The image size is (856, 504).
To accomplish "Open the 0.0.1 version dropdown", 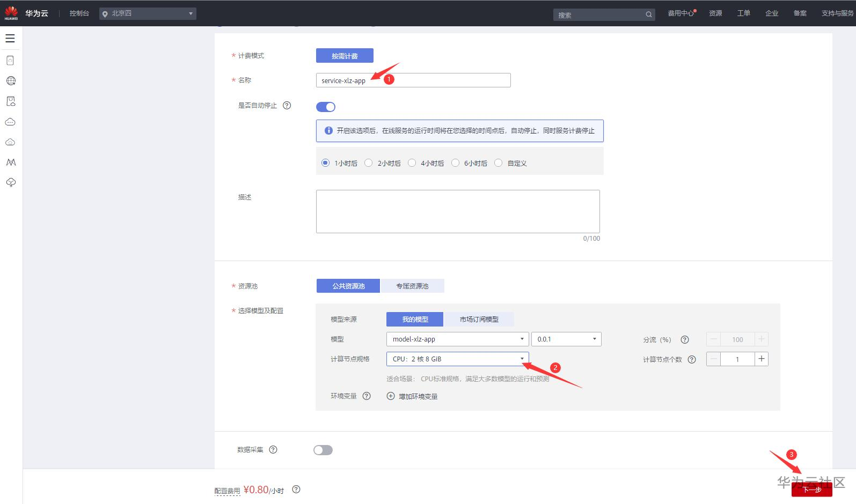I will 566,339.
